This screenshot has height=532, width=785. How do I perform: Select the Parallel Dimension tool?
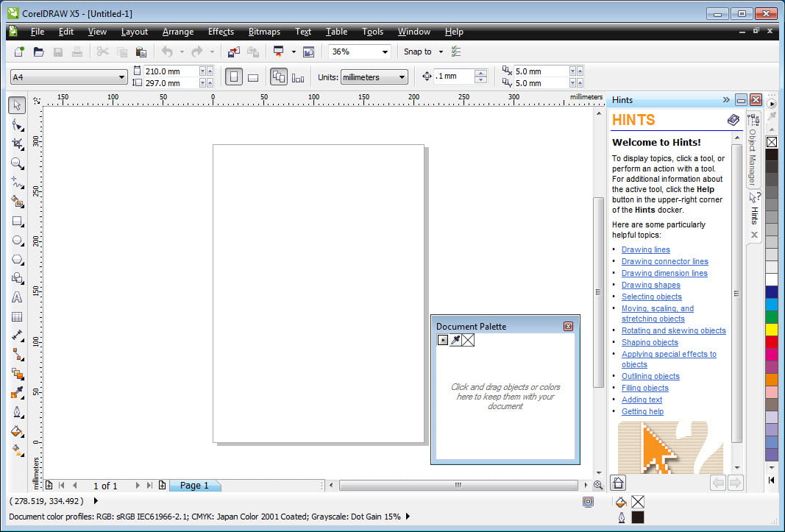pyautogui.click(x=17, y=336)
